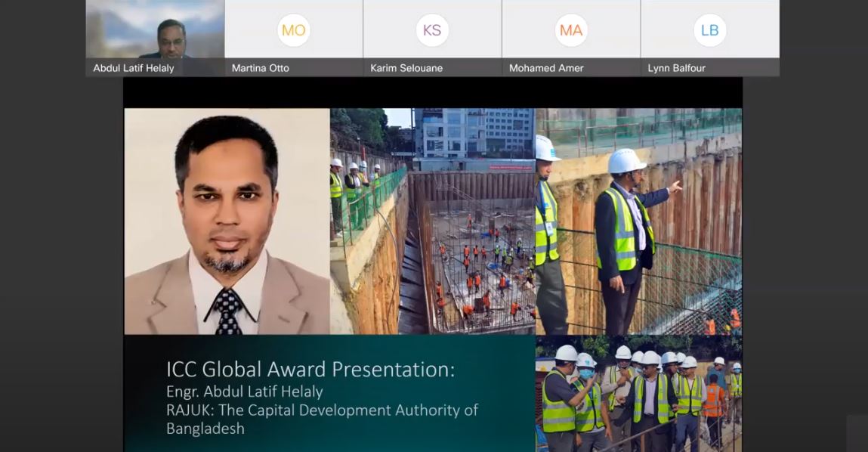
Task: Click the 'RAJUK: The Capital Development Authority' line
Action: (x=322, y=410)
